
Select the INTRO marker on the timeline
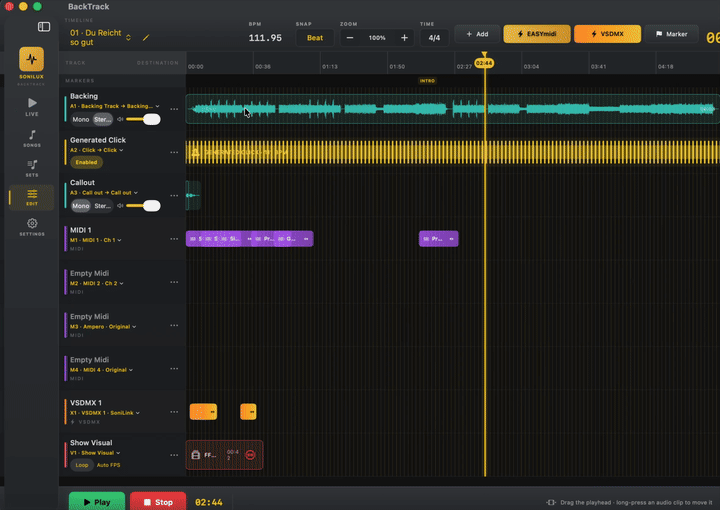(427, 81)
